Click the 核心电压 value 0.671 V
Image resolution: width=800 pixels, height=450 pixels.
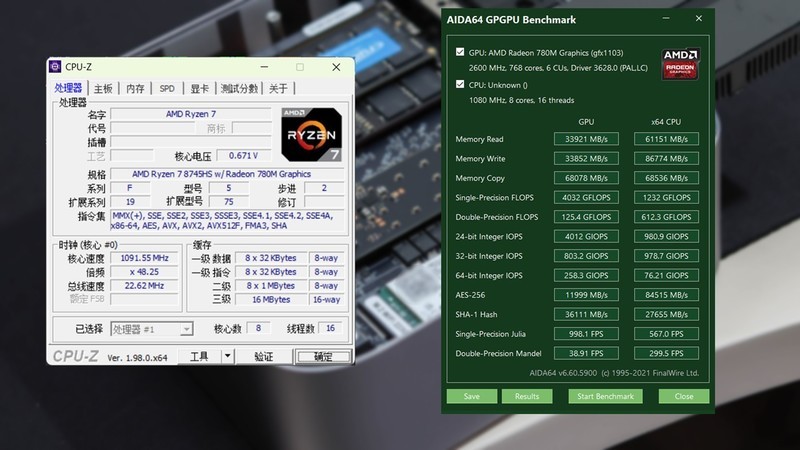[x=243, y=156]
